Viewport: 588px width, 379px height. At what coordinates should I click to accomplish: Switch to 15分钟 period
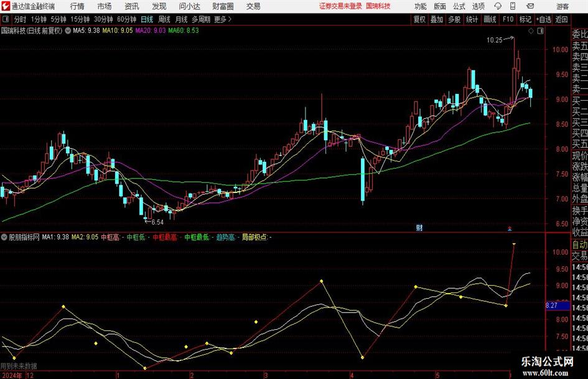(x=80, y=19)
